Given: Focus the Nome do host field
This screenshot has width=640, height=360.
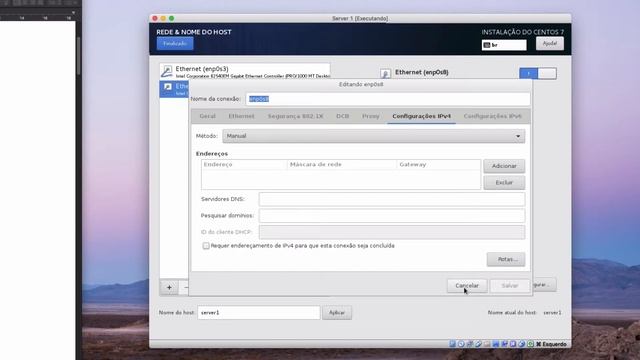Looking at the screenshot, I should (x=259, y=313).
